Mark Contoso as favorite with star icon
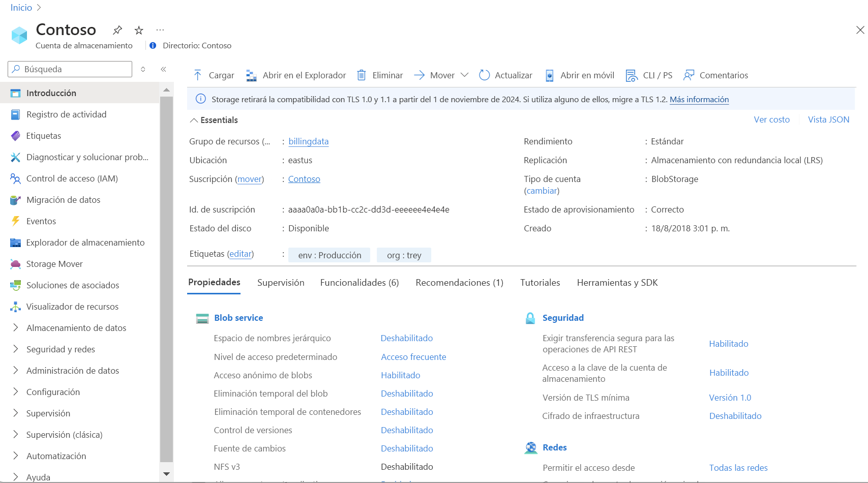 tap(139, 31)
